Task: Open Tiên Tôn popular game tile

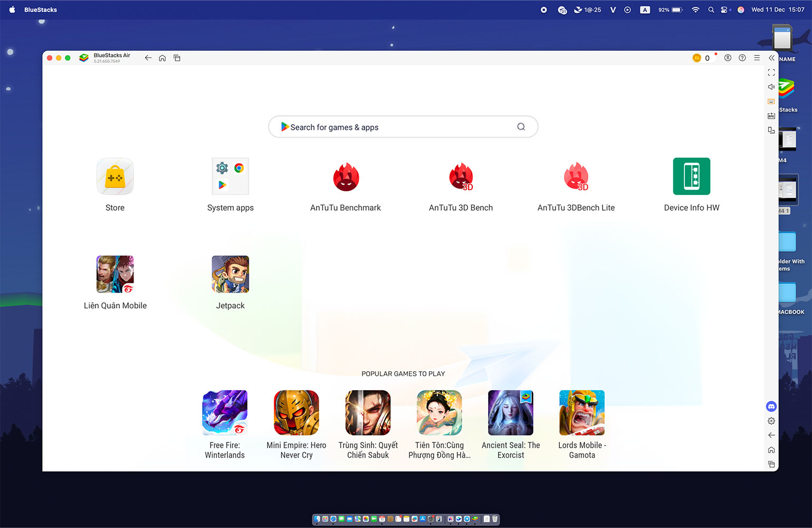Action: point(440,412)
